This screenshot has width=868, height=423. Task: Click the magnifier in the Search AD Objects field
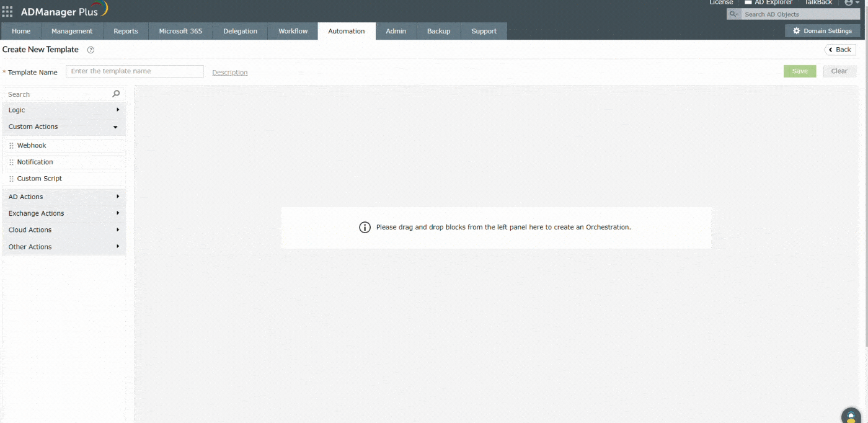coord(733,14)
